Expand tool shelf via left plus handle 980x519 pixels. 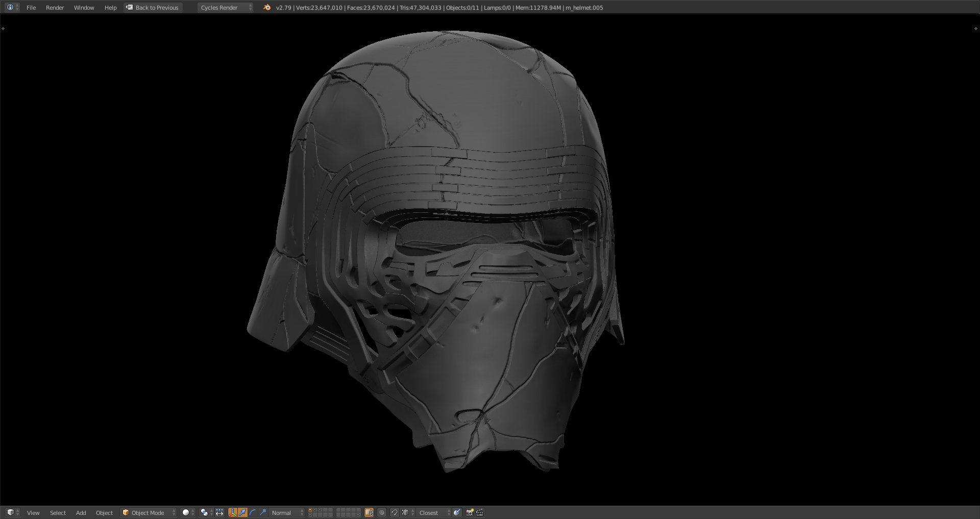click(x=3, y=29)
